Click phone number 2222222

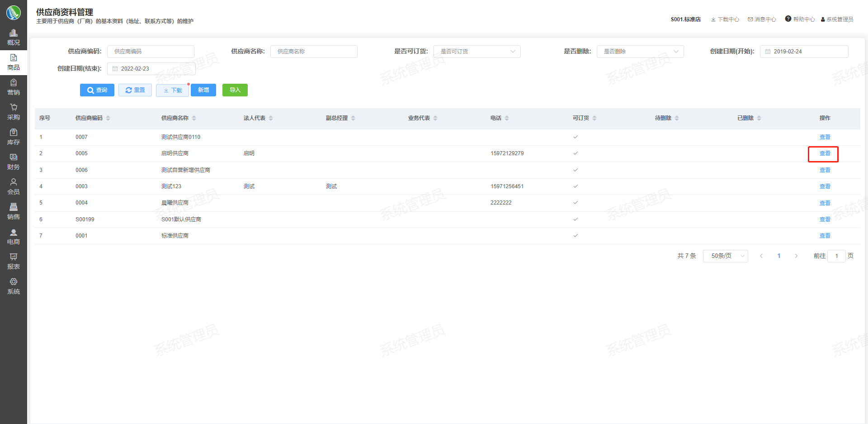501,203
